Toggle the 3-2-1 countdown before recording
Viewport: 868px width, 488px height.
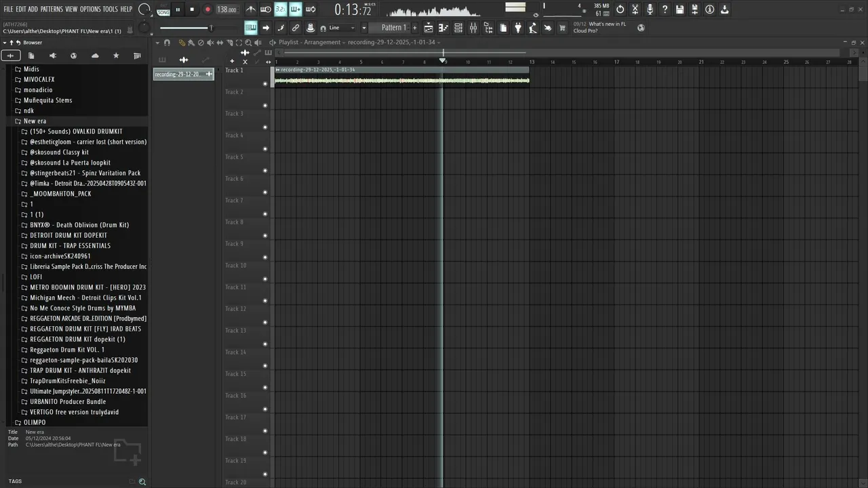tap(280, 9)
